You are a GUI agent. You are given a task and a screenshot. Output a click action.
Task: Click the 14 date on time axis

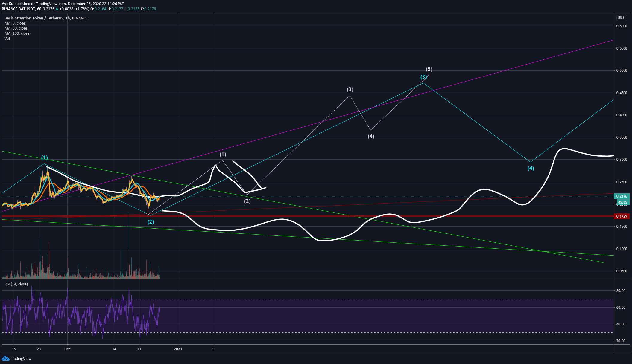tap(114, 349)
